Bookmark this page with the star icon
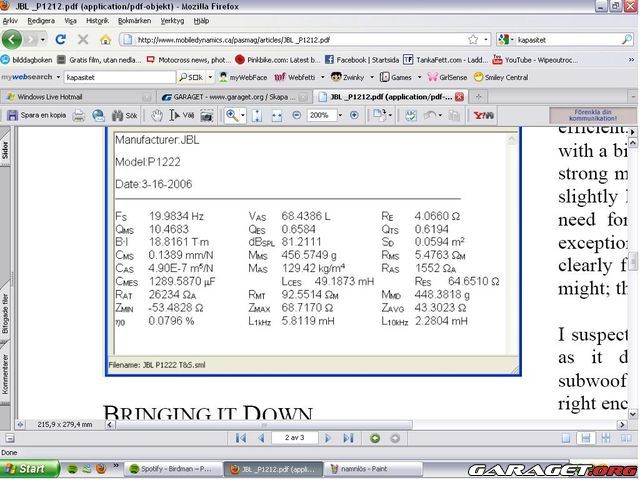Screen dimensions: 640x480 pos(473,40)
